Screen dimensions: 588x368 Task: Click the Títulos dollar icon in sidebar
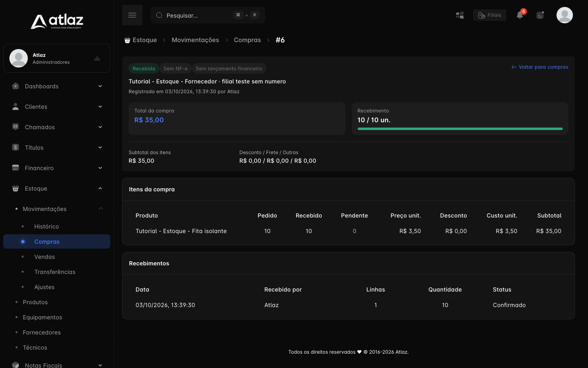tap(16, 147)
